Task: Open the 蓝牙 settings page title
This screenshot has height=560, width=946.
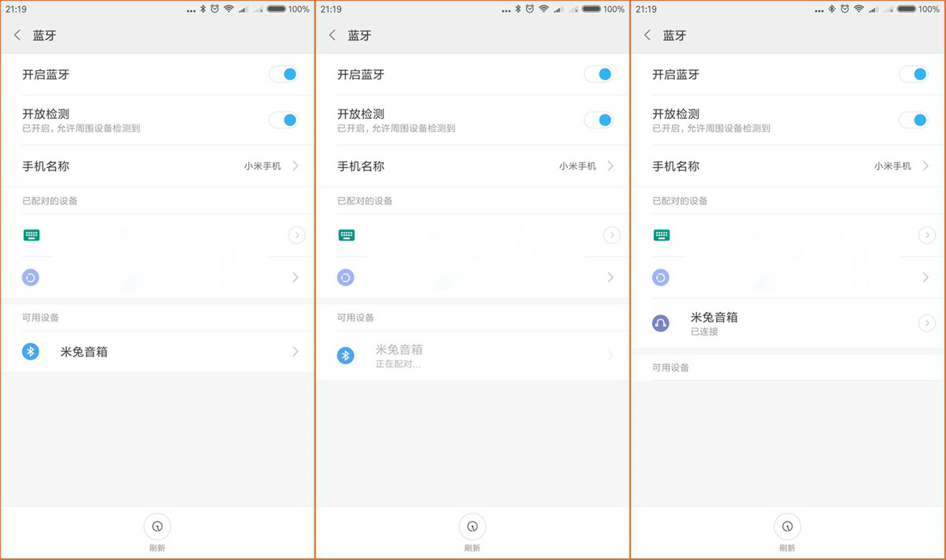Action: click(44, 35)
